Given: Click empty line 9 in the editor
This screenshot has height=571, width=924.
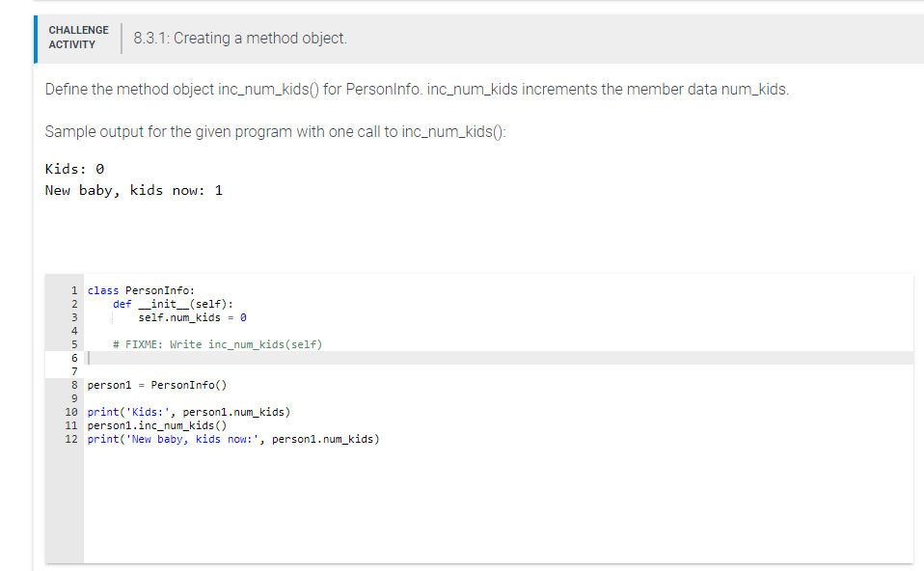Looking at the screenshot, I should click(499, 398).
